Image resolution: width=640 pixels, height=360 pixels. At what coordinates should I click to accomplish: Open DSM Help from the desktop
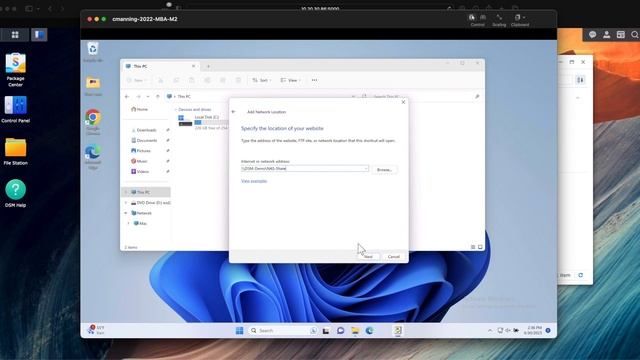16,193
